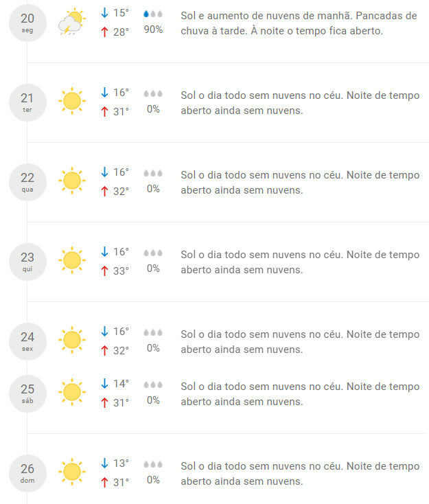Viewport: 429px width, 504px height.
Task: Click the sun icon for Friday 24
Action: [x=71, y=340]
